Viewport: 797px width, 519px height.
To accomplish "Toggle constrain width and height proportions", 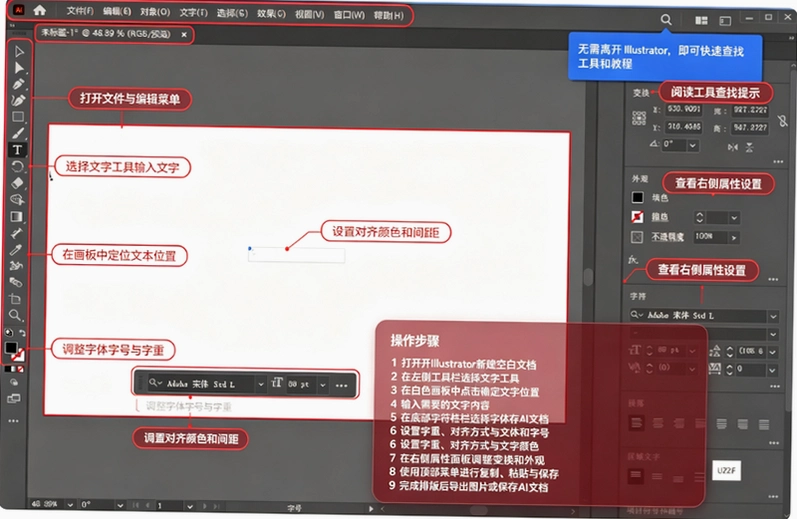I will (783, 121).
